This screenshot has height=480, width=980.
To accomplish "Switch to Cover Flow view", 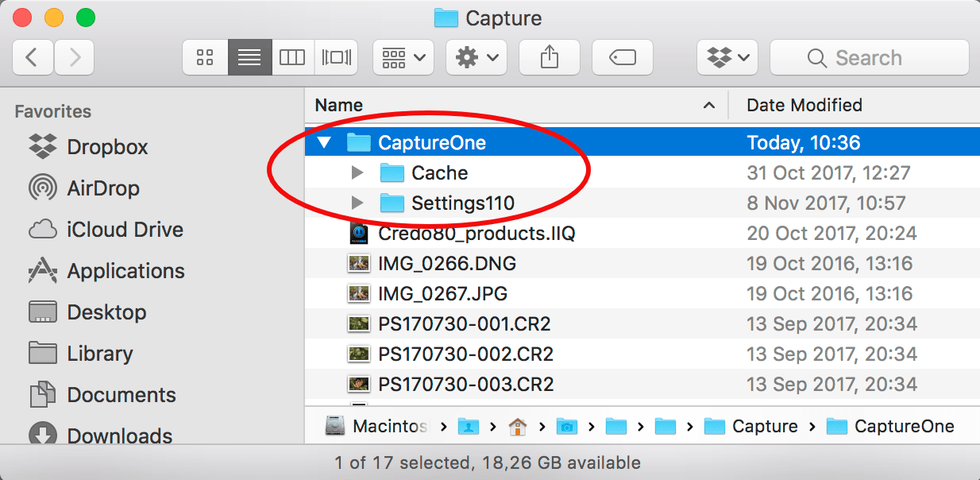I will 337,57.
